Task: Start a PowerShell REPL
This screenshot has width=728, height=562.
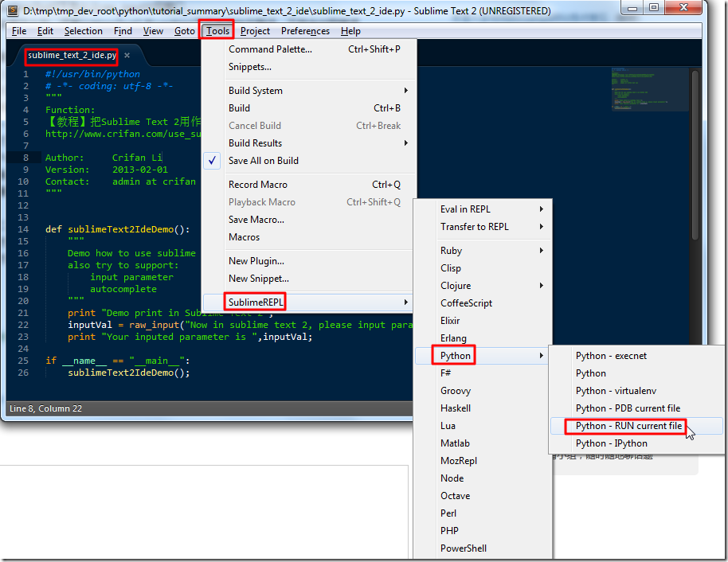Action: (463, 548)
